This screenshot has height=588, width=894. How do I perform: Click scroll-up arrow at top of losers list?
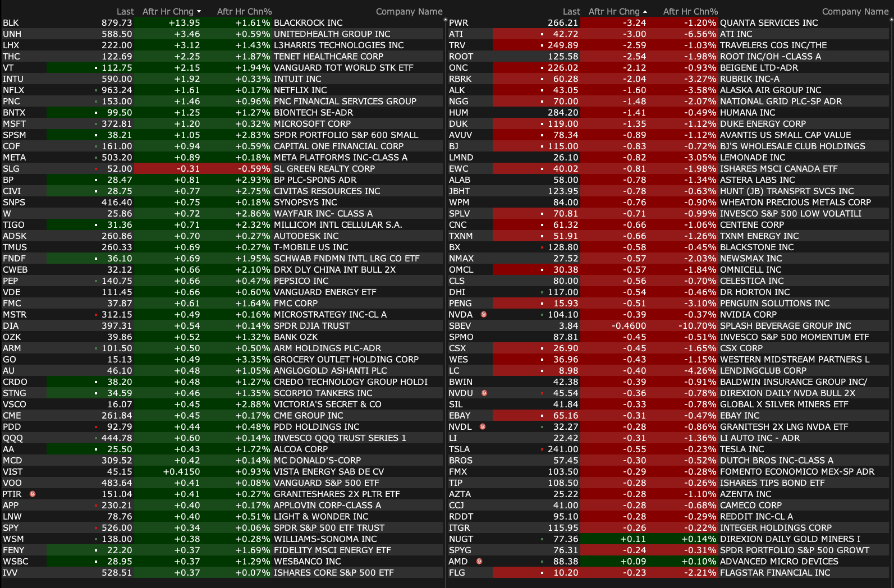click(x=891, y=20)
